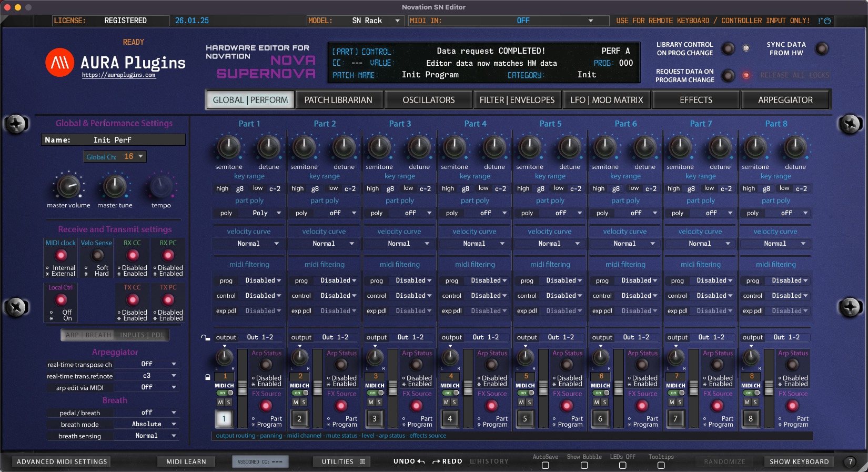
Task: Open the ARPEGGIATOR tab
Action: (x=785, y=100)
